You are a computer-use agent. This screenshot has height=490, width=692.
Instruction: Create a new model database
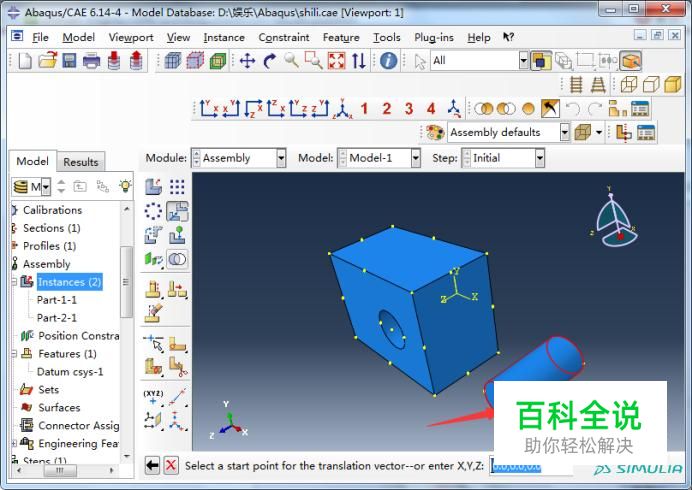(x=25, y=60)
